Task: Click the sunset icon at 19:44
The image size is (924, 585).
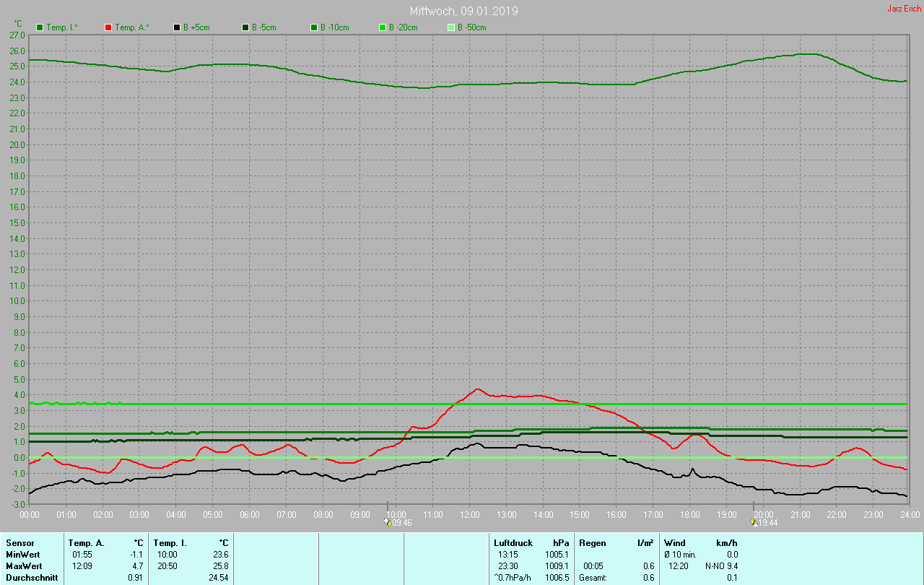Action: point(754,522)
